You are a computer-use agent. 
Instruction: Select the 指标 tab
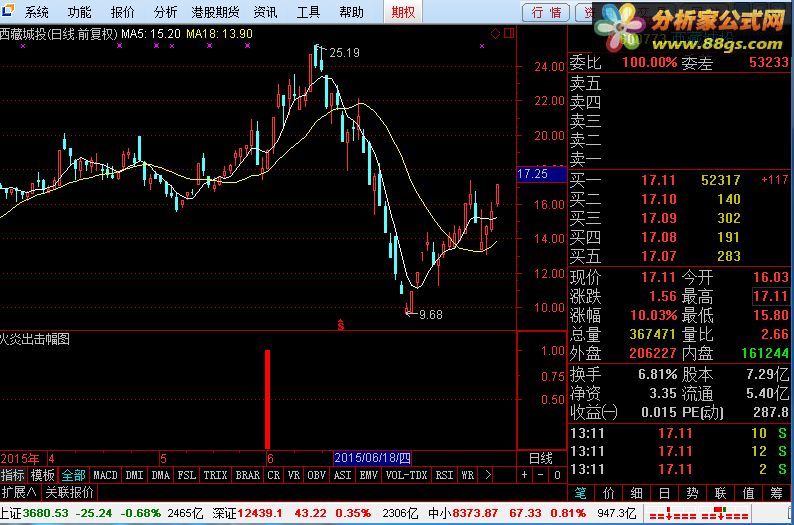[x=13, y=475]
